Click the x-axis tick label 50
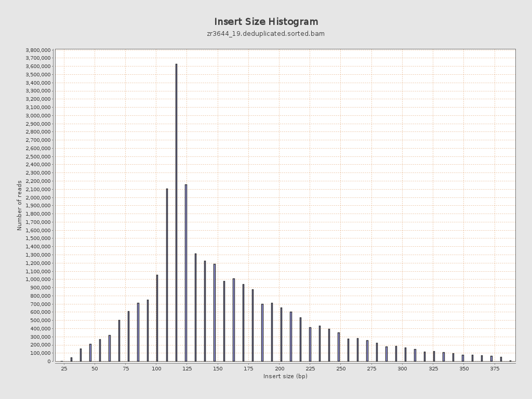 pos(95,368)
